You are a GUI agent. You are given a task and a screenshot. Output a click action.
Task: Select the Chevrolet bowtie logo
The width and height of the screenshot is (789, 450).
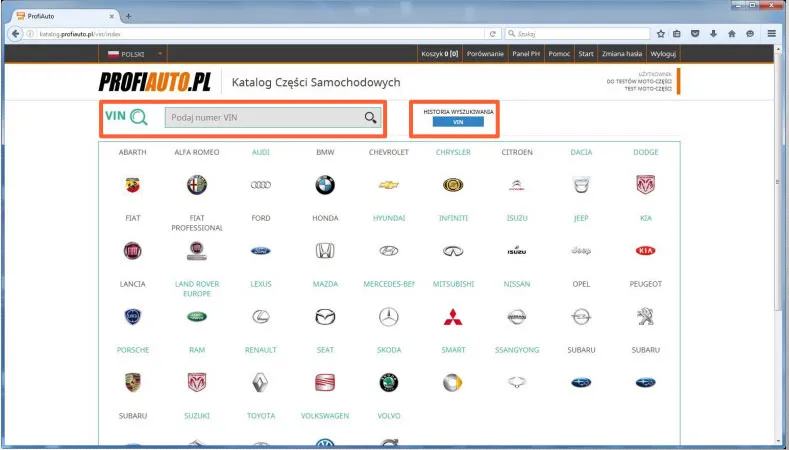pos(389,185)
